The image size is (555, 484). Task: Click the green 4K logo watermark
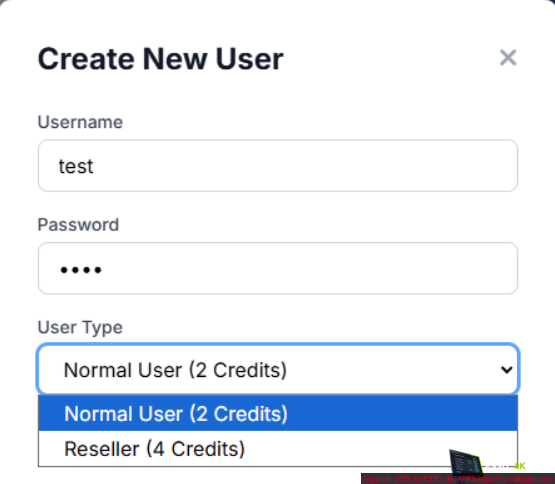point(520,466)
